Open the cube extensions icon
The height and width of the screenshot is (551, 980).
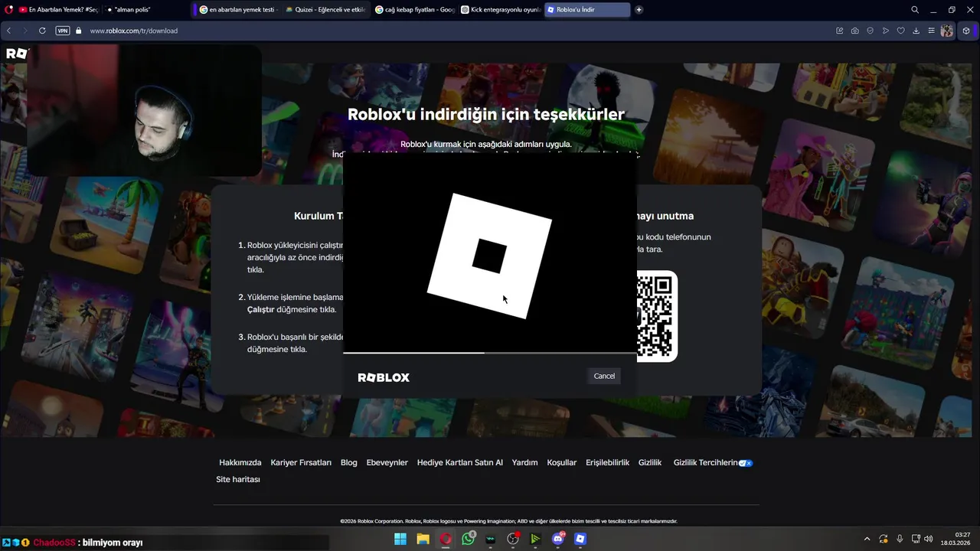966,31
